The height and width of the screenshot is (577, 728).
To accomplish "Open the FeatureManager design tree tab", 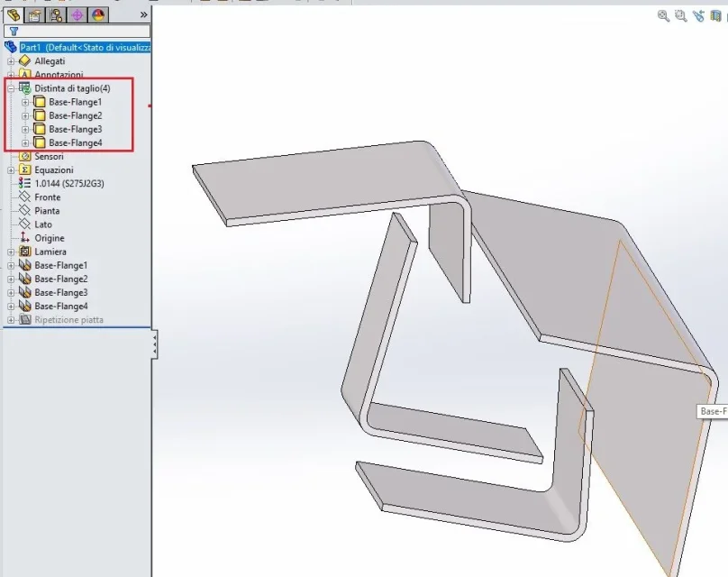I will point(14,15).
